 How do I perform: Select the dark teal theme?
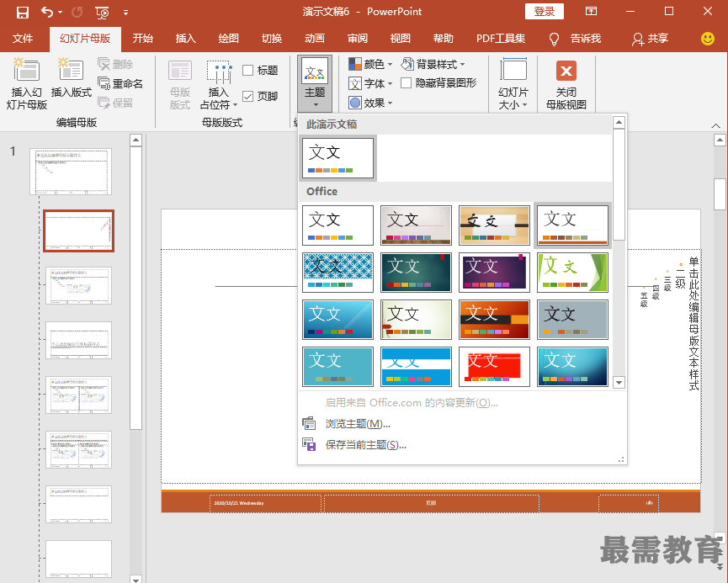(416, 273)
